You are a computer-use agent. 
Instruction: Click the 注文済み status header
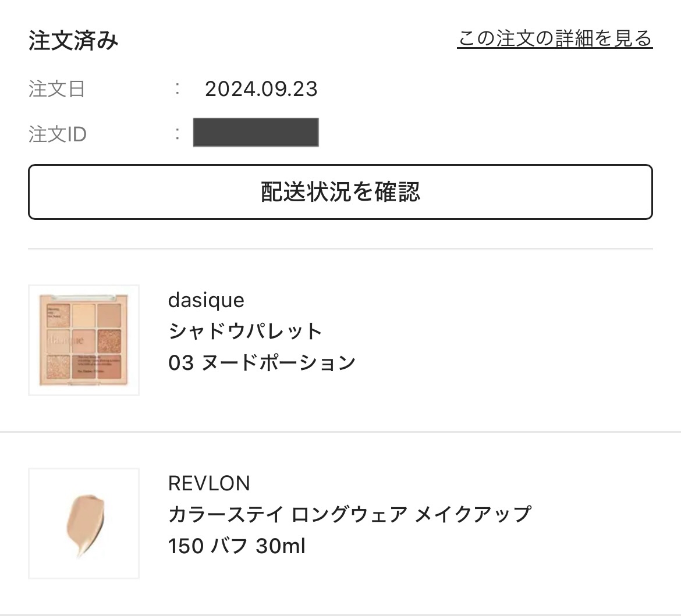click(x=72, y=40)
